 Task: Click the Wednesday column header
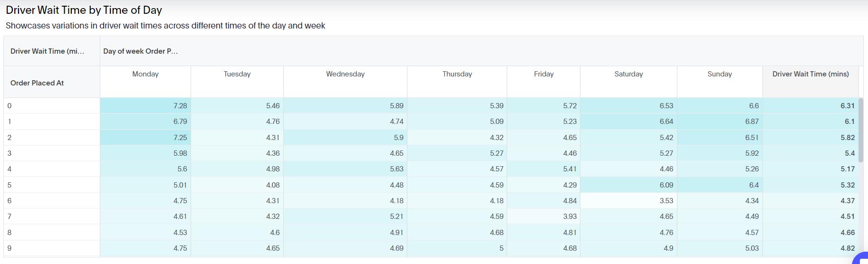345,74
